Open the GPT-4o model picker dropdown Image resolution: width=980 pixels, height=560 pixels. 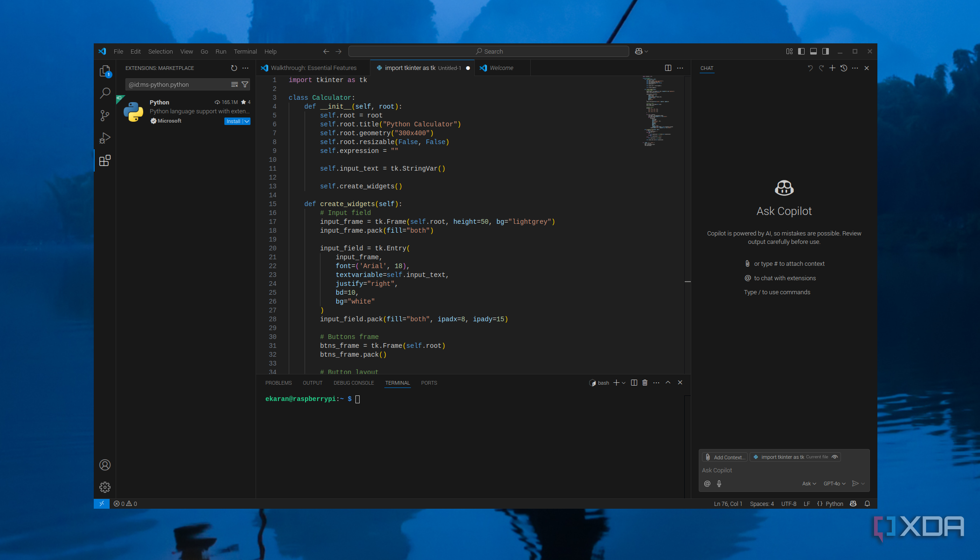coord(834,484)
